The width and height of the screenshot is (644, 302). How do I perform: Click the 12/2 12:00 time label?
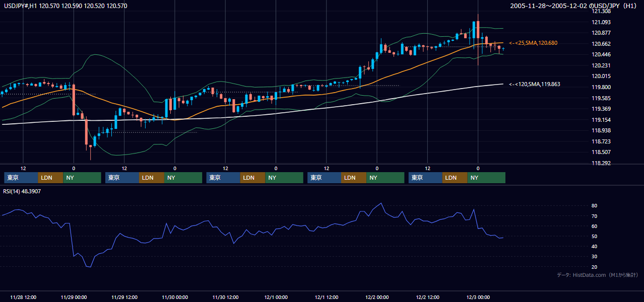[x=427, y=297]
